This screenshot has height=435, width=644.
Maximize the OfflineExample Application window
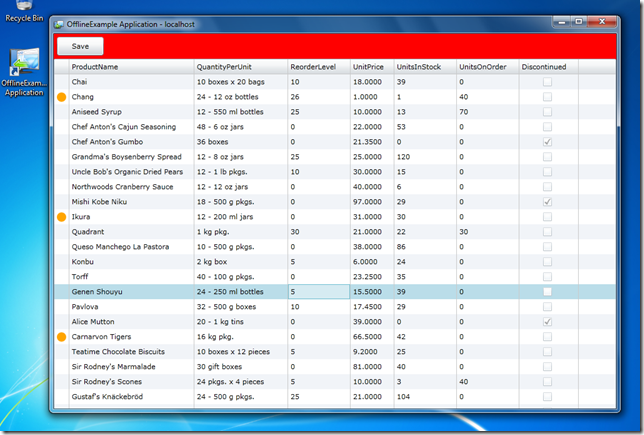point(579,22)
